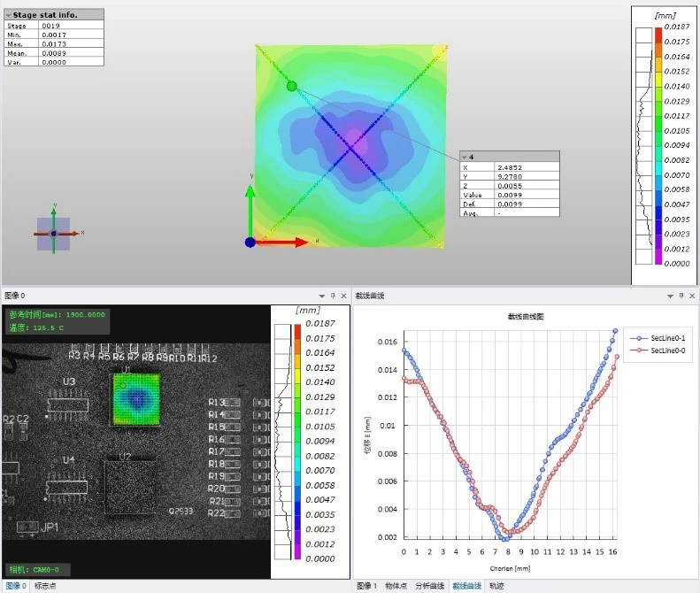Viewport: 700px width, 593px height.
Task: Open the 物体点 tab
Action: click(396, 586)
